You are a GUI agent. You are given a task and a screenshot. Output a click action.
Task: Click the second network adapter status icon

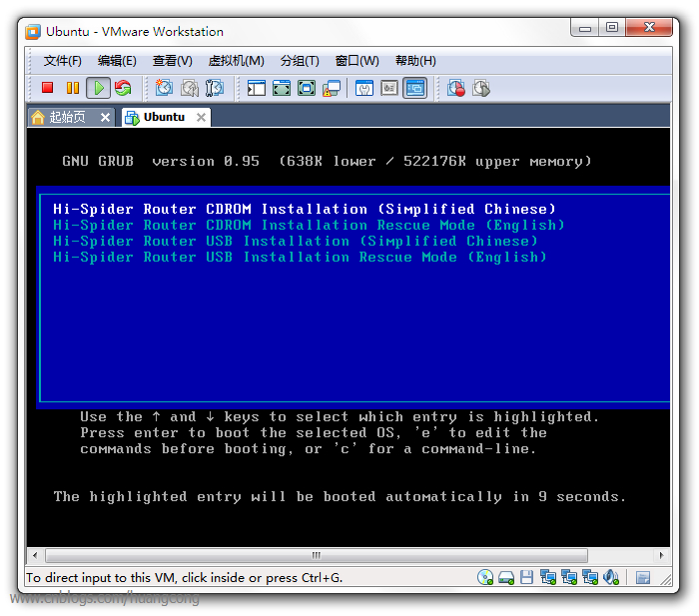click(569, 577)
